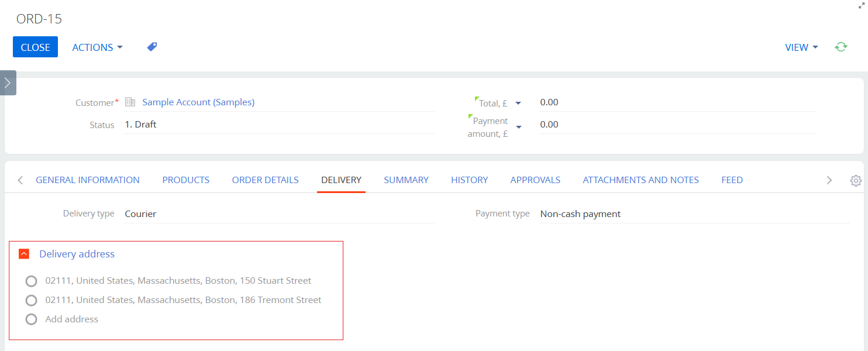Click the Delivery address section title
The height and width of the screenshot is (351, 868).
coord(77,254)
